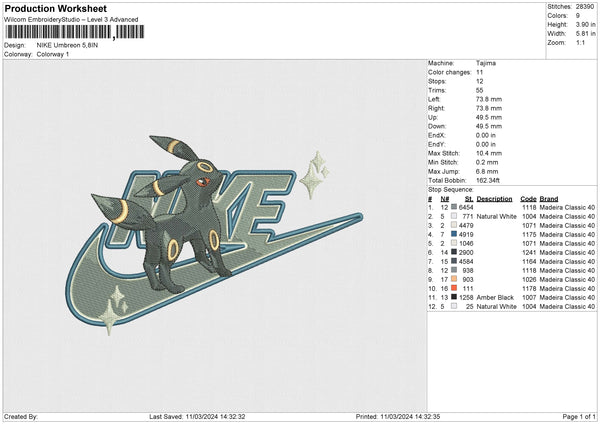Select the Max Stitch value 10.4 mm
Image resolution: width=600 pixels, height=424 pixels.
point(489,153)
